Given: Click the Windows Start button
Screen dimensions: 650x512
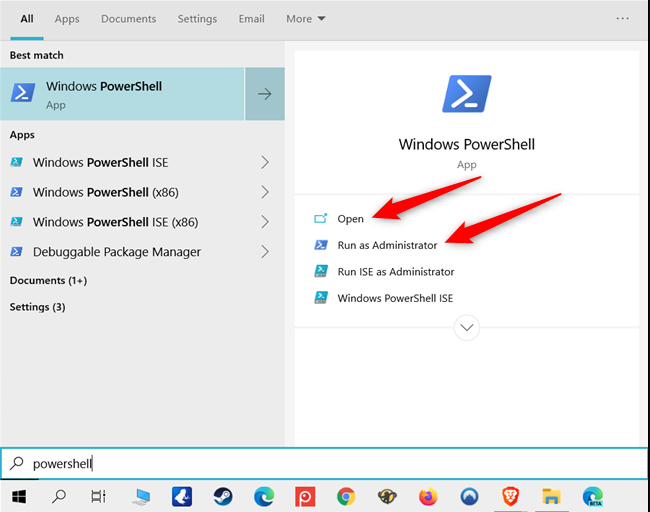Looking at the screenshot, I should tap(18, 496).
